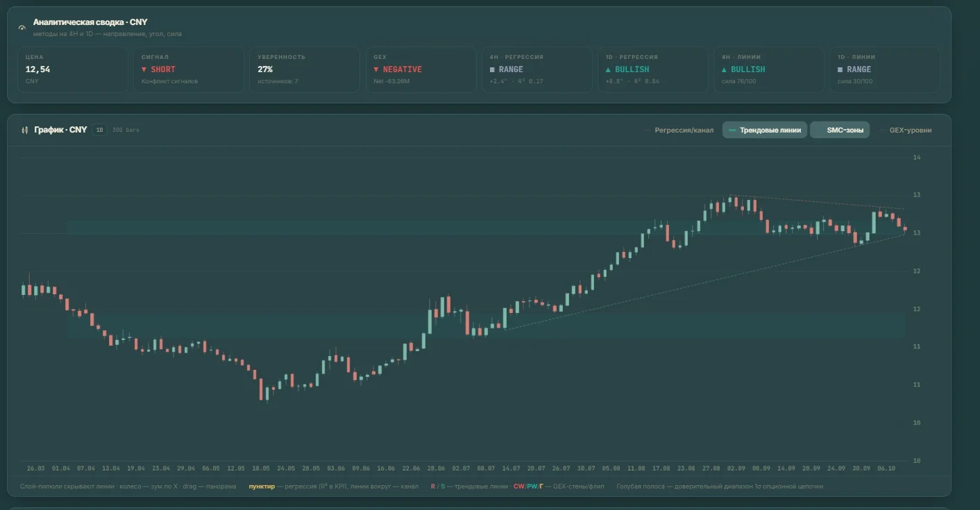The height and width of the screenshot is (510, 980).
Task: Click the red NEGATIVE GEX triangle indicator
Action: pyautogui.click(x=375, y=69)
